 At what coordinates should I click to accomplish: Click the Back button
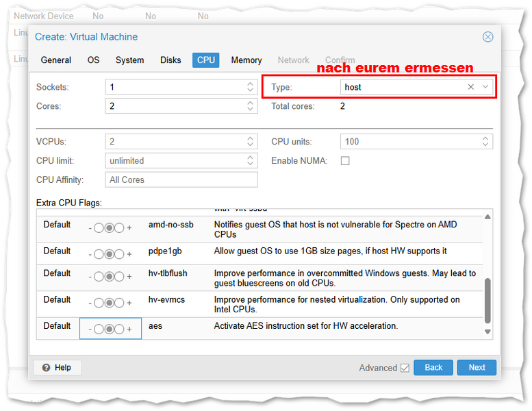tap(433, 367)
